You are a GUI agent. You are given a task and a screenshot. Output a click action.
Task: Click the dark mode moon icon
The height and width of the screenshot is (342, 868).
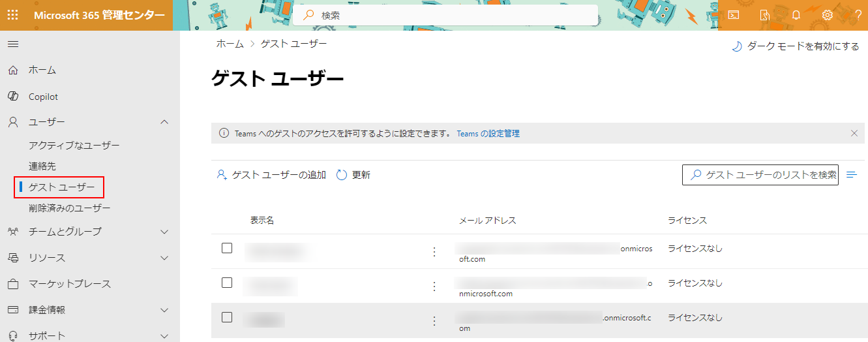coord(737,46)
